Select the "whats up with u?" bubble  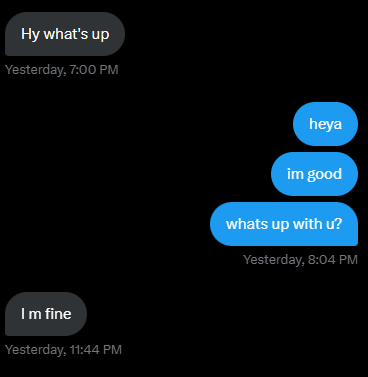pyautogui.click(x=284, y=224)
